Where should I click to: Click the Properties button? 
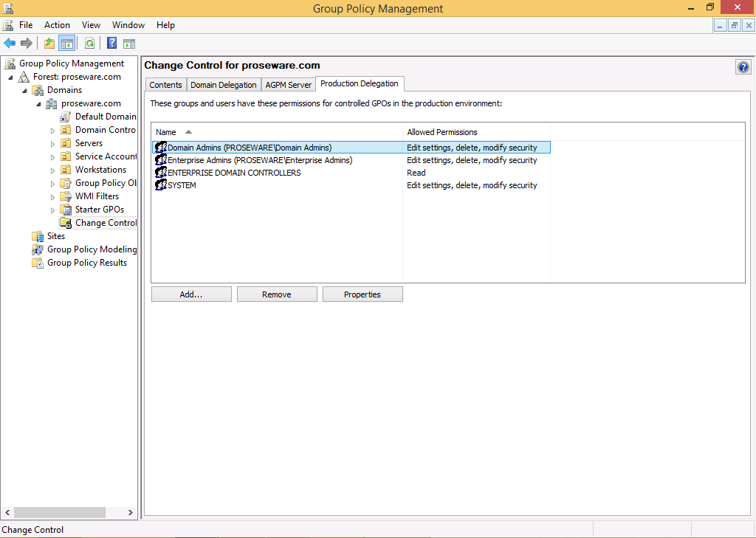pyautogui.click(x=362, y=294)
